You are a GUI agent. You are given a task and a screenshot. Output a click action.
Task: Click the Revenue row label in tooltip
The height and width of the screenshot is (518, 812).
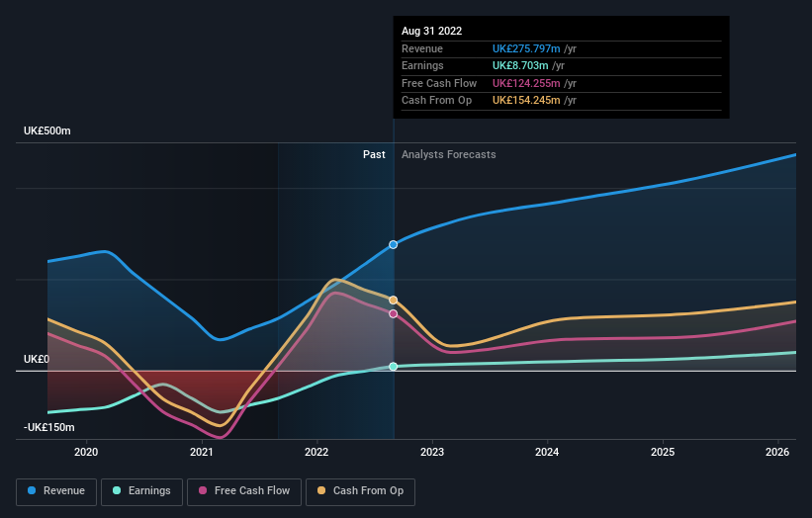pos(422,48)
